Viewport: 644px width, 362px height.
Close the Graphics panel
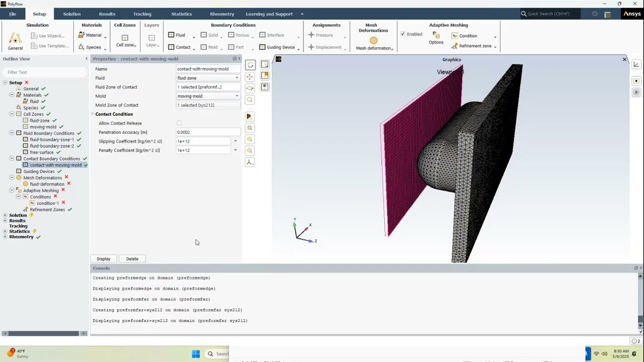click(624, 59)
